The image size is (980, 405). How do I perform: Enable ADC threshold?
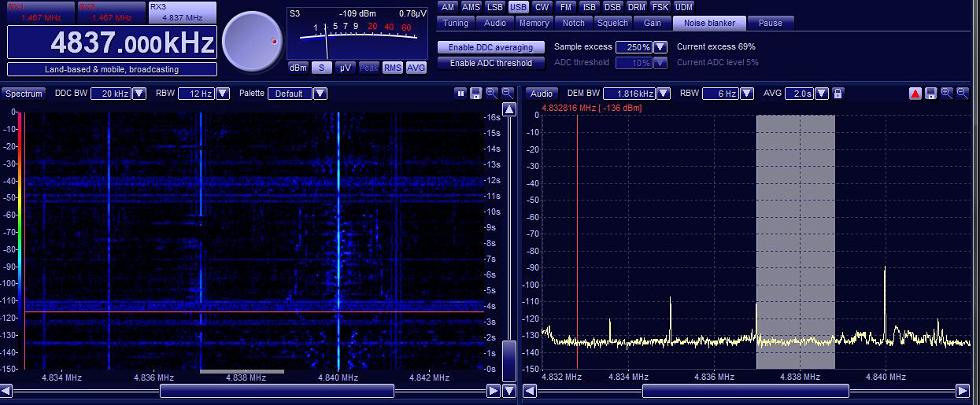(490, 63)
